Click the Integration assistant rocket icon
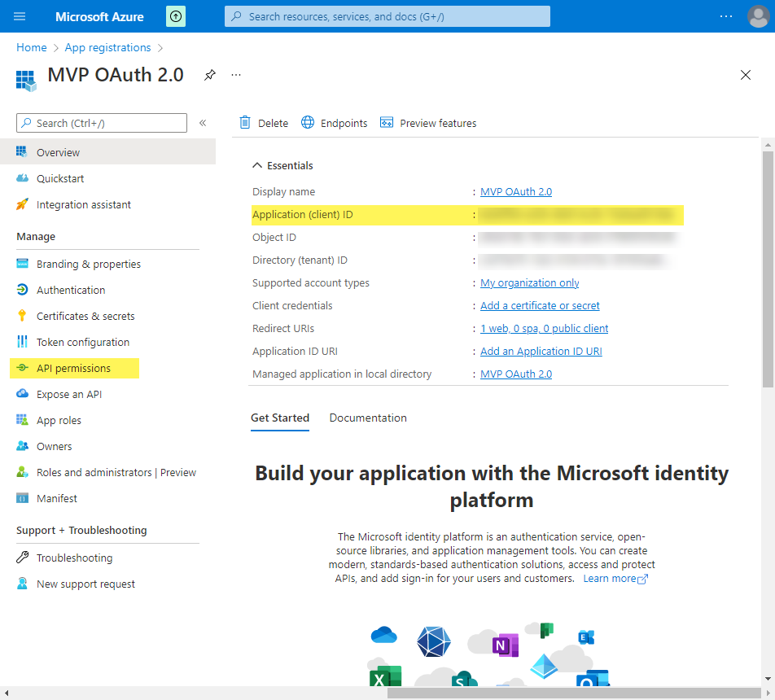Viewport: 775px width, 700px height. [x=22, y=204]
